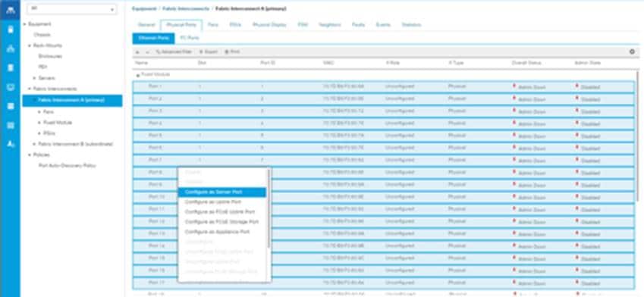644x297 pixels.
Task: Switch to the FC Ports tab
Action: pyautogui.click(x=190, y=38)
